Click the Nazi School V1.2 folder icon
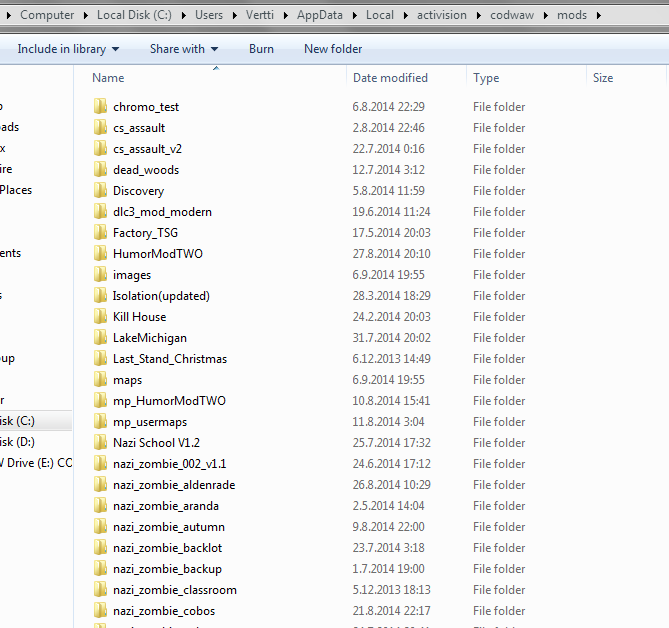Viewport: 669px width, 628px height. click(x=100, y=442)
